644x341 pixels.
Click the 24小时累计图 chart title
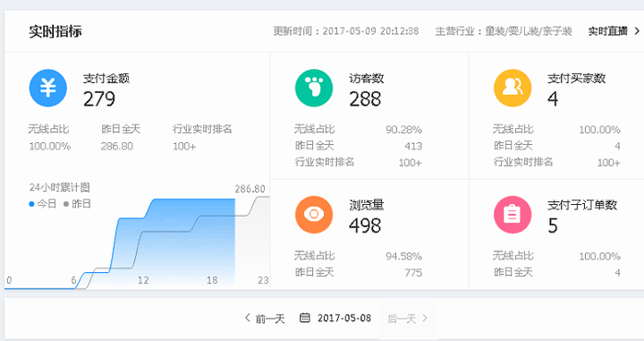pyautogui.click(x=60, y=187)
